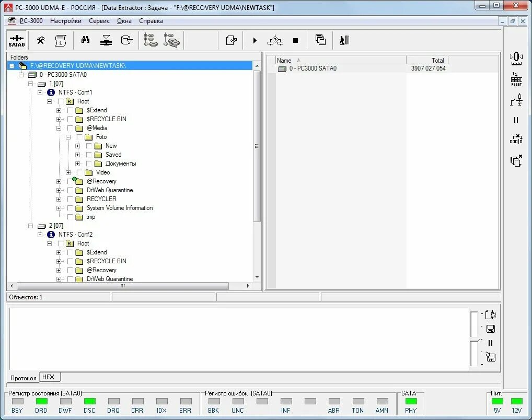Check the first Root folder checkbox under Conf1
The width and height of the screenshot is (532, 420).
[x=61, y=101]
